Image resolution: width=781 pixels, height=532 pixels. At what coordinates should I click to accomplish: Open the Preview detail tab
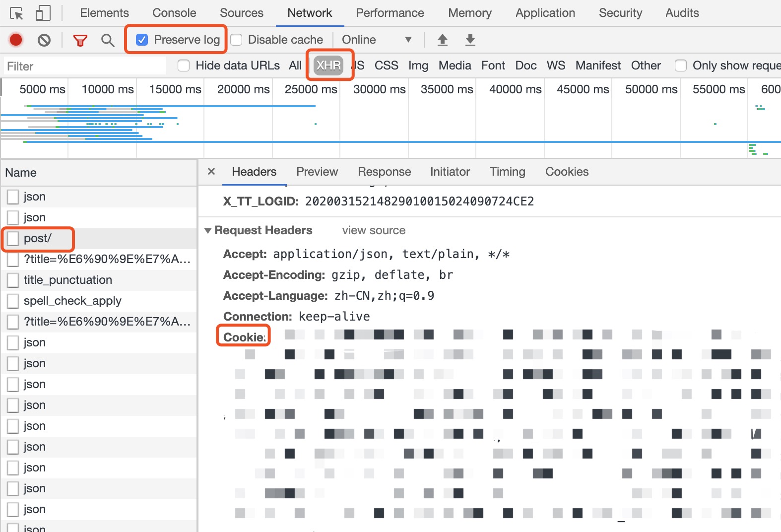click(x=317, y=172)
